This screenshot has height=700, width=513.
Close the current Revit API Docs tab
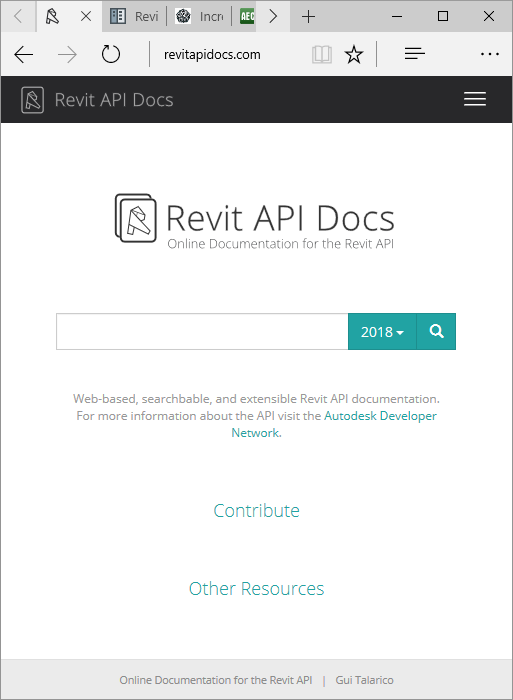point(86,17)
